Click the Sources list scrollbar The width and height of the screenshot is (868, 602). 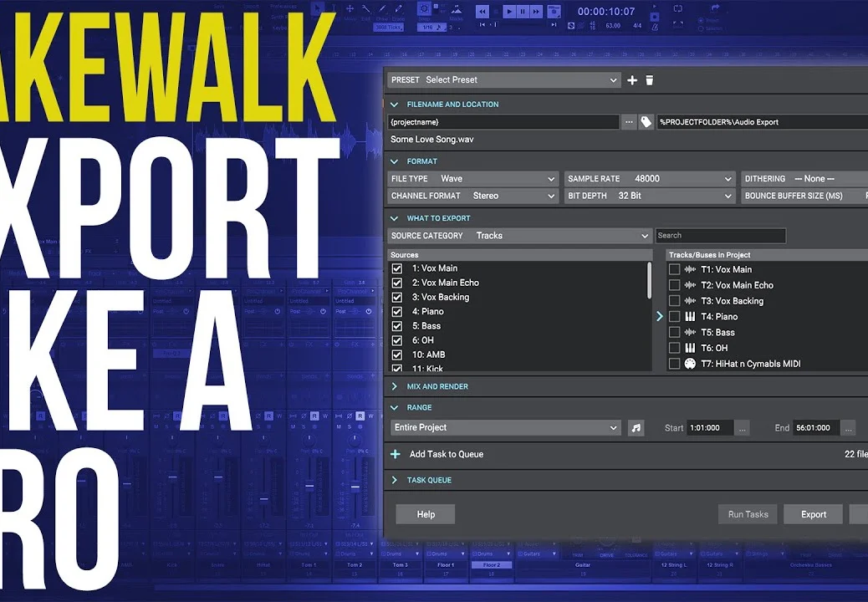[x=649, y=281]
